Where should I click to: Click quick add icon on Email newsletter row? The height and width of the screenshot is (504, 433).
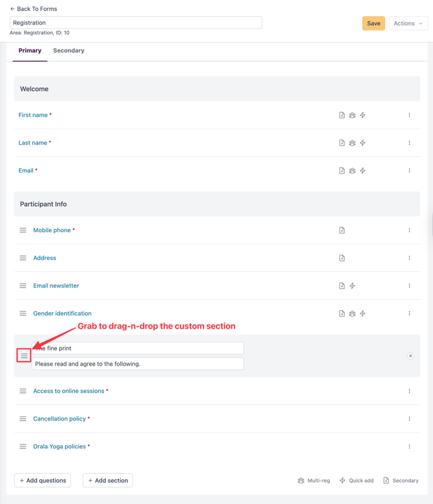click(352, 286)
